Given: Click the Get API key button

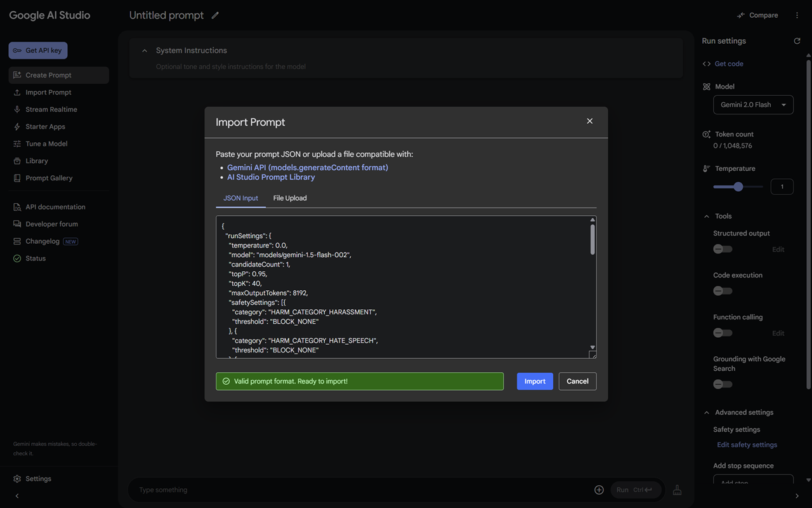Looking at the screenshot, I should (38, 50).
